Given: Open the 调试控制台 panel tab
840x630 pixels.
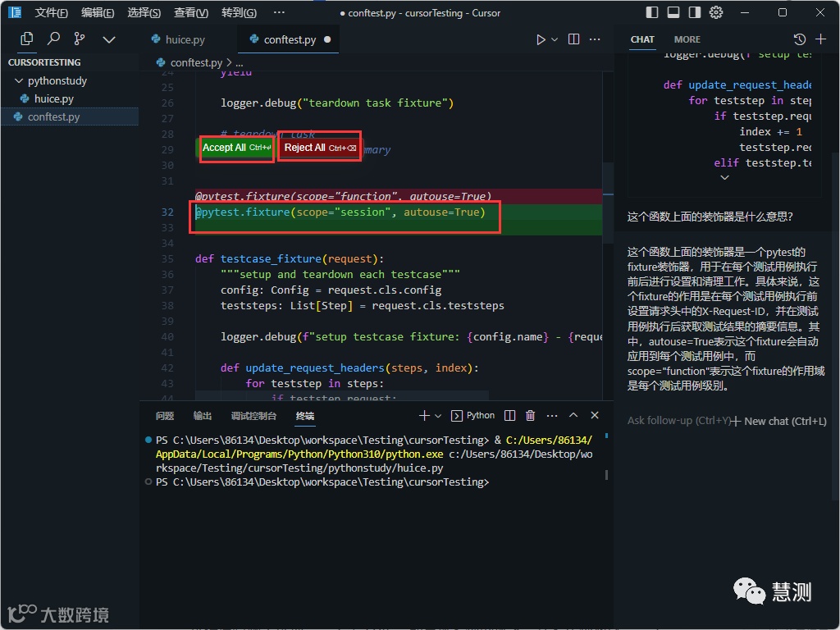Looking at the screenshot, I should tap(253, 416).
